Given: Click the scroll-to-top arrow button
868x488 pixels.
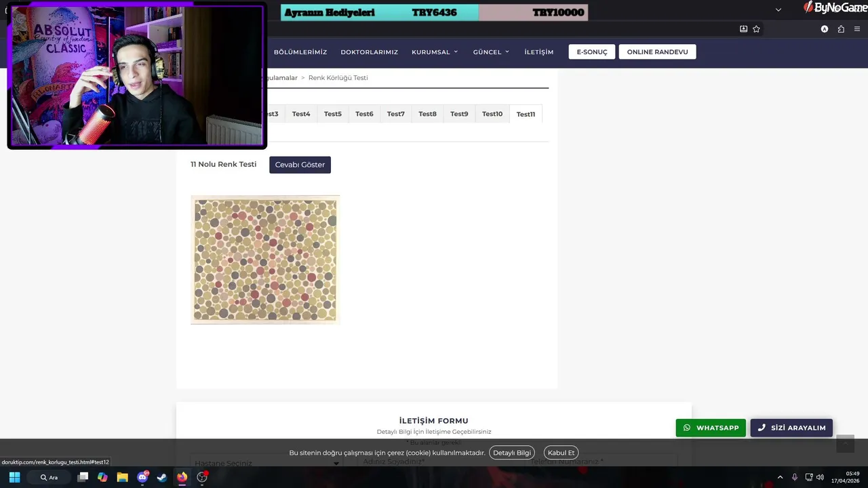Looking at the screenshot, I should [845, 444].
